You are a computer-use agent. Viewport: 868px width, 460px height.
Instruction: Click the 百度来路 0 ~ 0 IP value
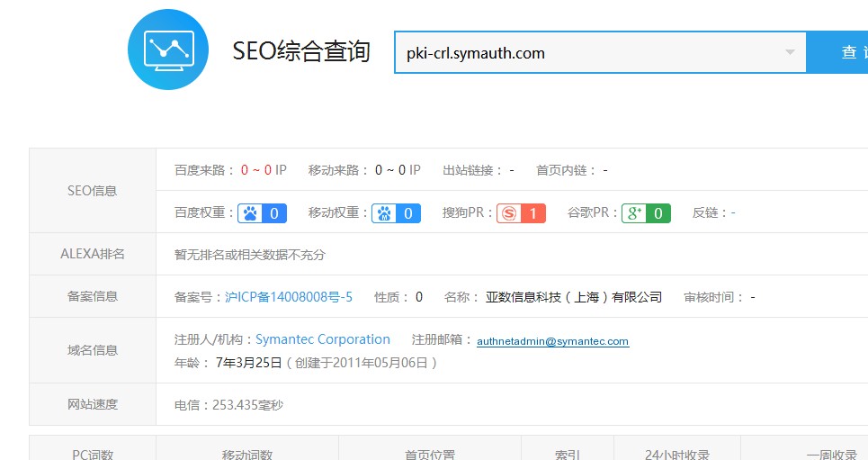(264, 170)
